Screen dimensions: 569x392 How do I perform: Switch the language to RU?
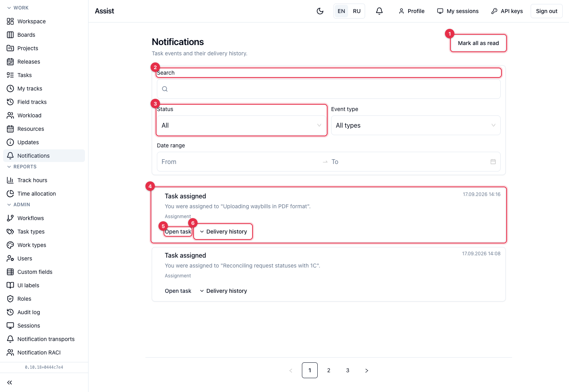[x=357, y=11]
